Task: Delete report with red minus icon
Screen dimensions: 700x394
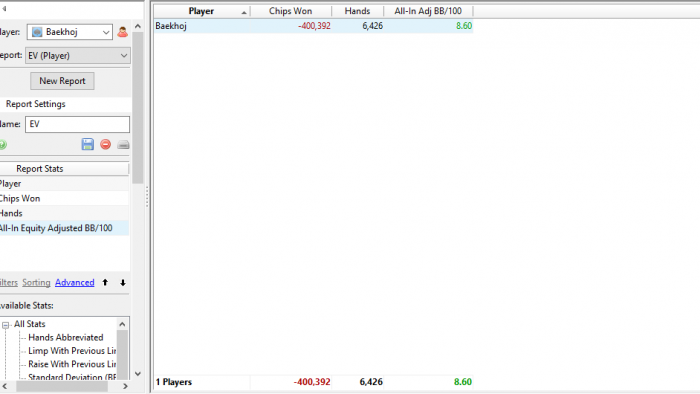Action: 105,145
